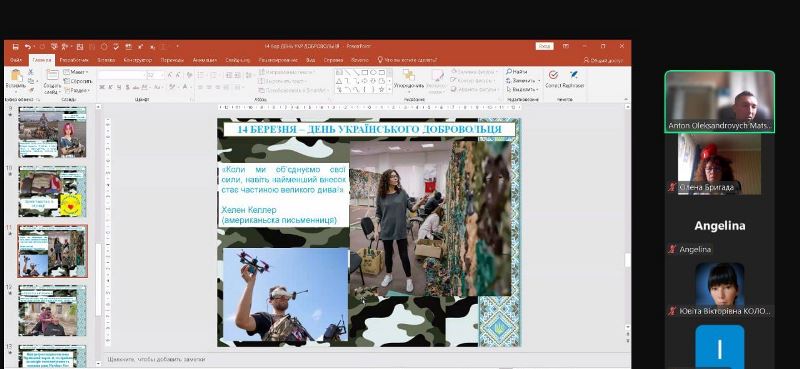This screenshot has width=800, height=369.
Task: Click 'Что вы хотите сделать?' search box
Action: [x=407, y=60]
